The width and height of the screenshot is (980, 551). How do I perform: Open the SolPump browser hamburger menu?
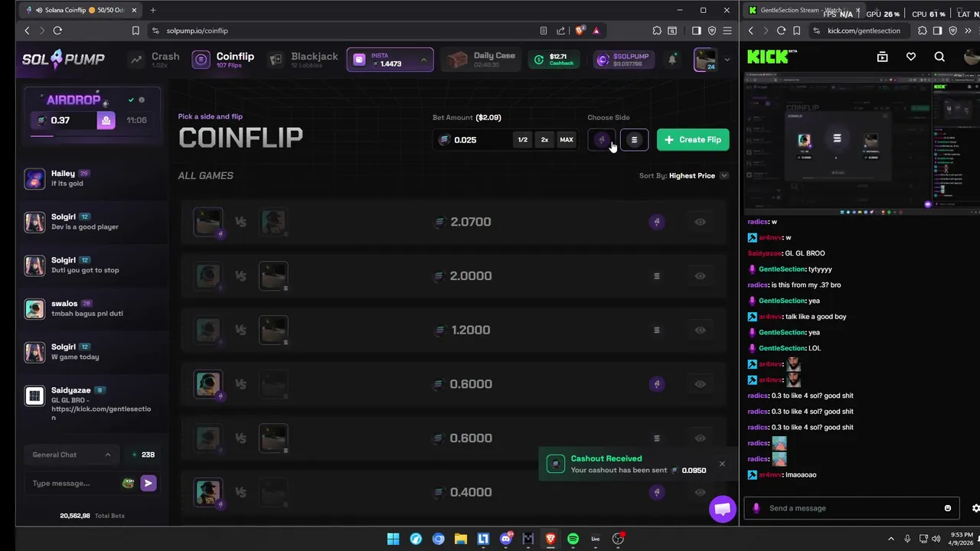[727, 31]
